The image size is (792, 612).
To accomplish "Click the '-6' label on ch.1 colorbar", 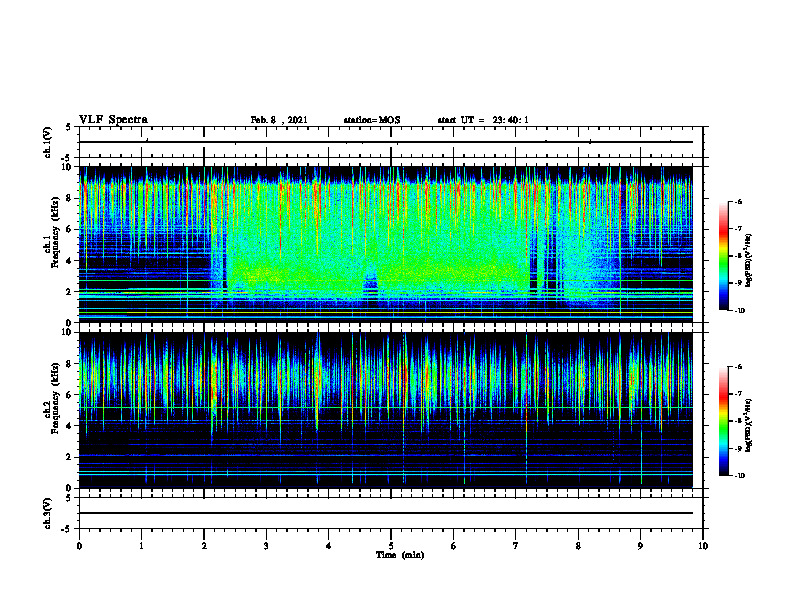I will [738, 201].
